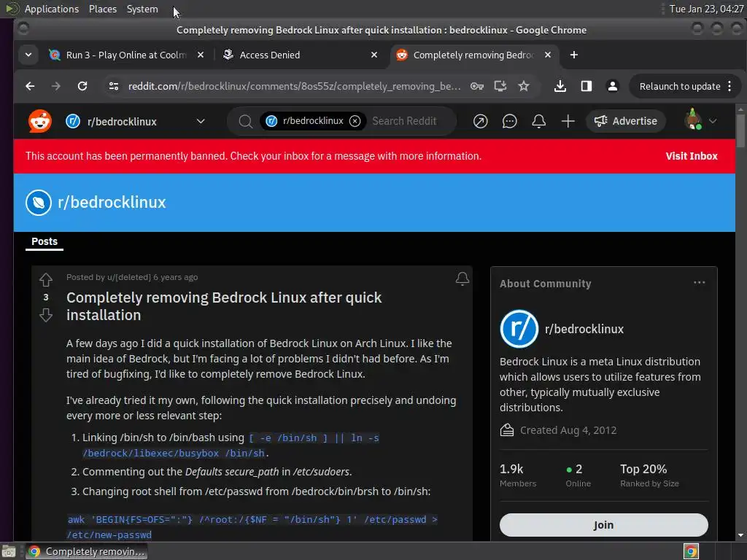747x560 pixels.
Task: Click the password key icon
Action: 477,86
